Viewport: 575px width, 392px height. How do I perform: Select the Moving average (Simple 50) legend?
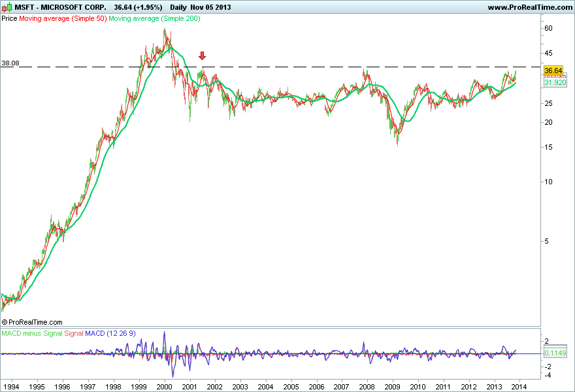pos(63,18)
